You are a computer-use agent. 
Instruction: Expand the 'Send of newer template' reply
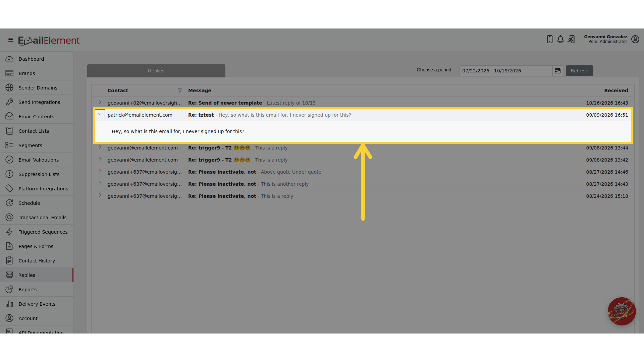100,102
